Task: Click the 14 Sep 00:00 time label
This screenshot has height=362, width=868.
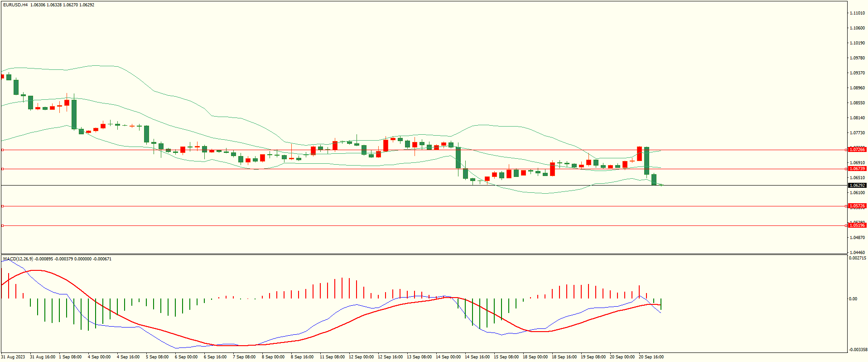Action: click(448, 357)
